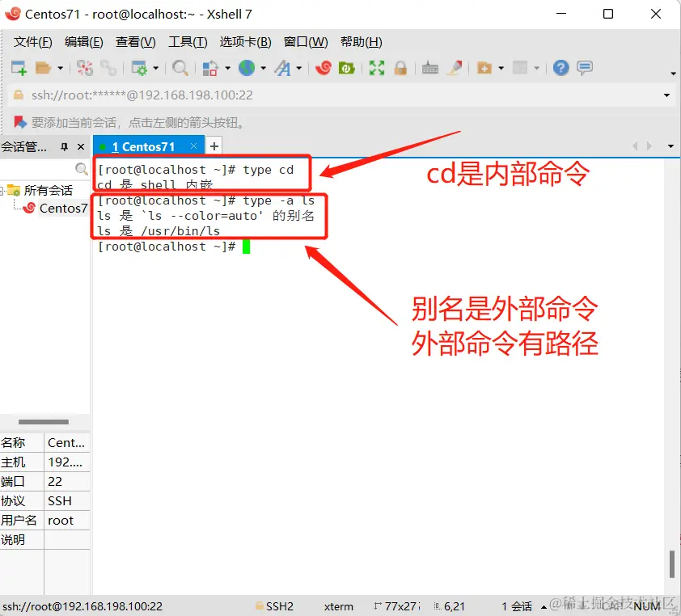Toggle full screen mode icon
The height and width of the screenshot is (616, 681).
point(377,68)
